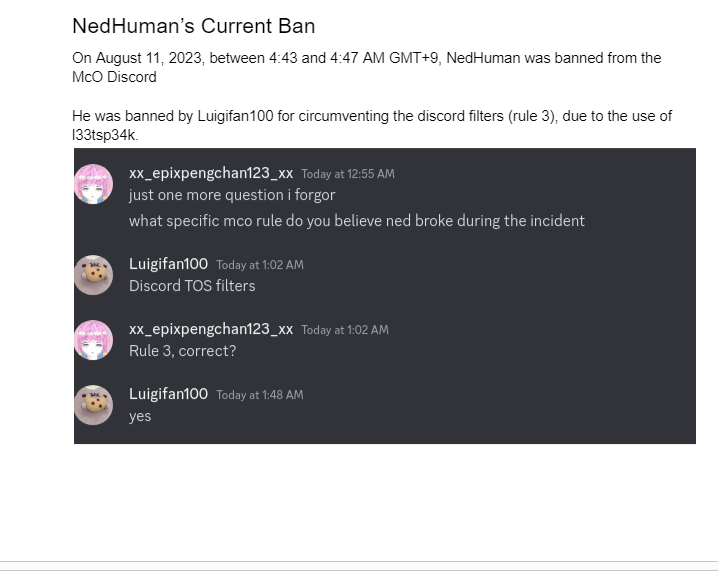Click the yes reply message
This screenshot has height=585, width=718.
click(x=140, y=417)
